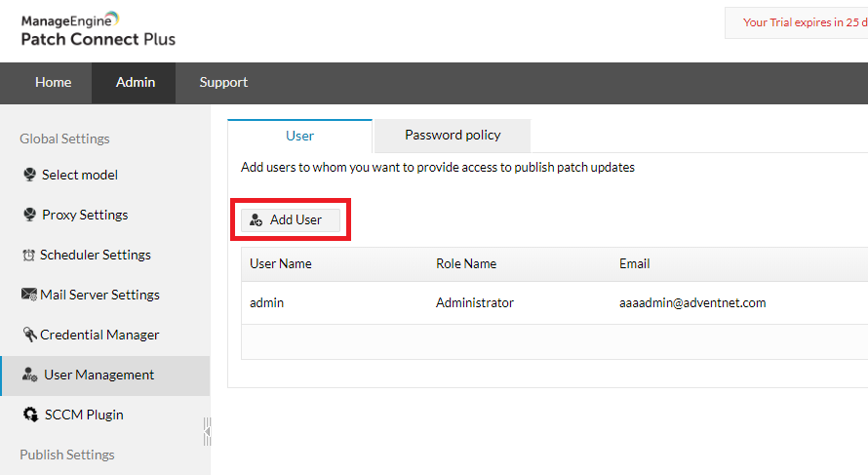Click the Select model globe icon
The width and height of the screenshot is (868, 475).
click(x=29, y=176)
